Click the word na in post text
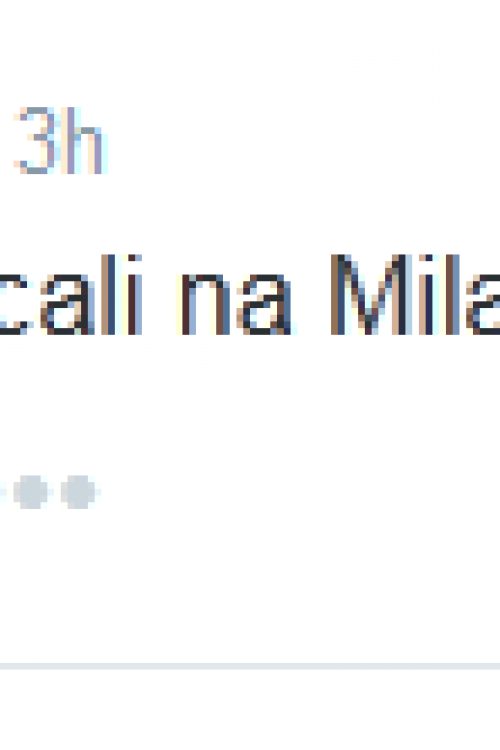Image resolution: width=500 pixels, height=750 pixels. tap(236, 304)
